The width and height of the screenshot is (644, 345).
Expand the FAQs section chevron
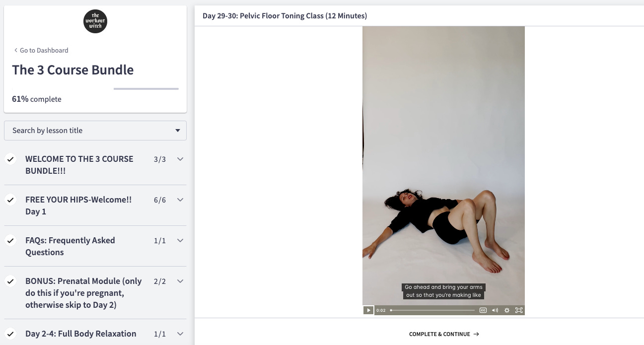(180, 240)
